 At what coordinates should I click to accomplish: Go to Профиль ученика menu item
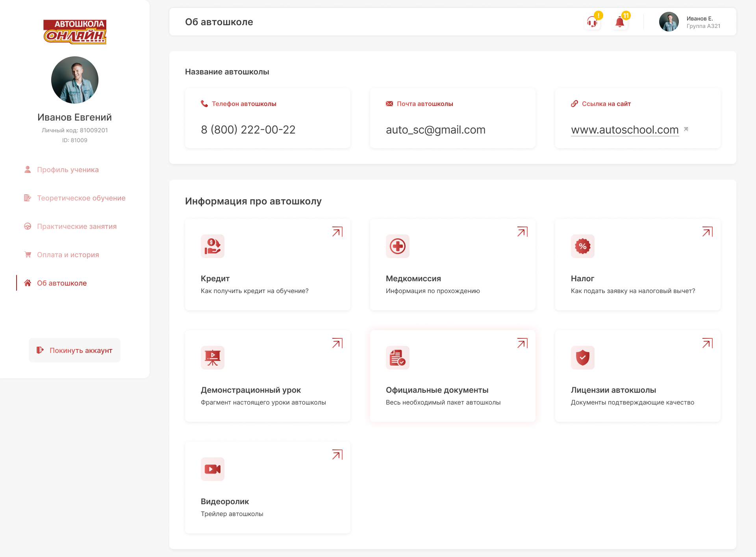(x=68, y=170)
